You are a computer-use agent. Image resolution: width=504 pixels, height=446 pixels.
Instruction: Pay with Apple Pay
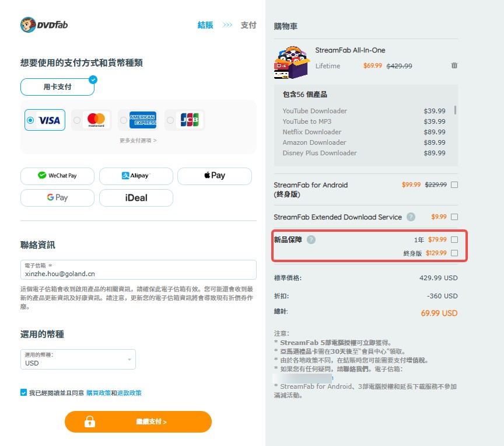click(215, 176)
